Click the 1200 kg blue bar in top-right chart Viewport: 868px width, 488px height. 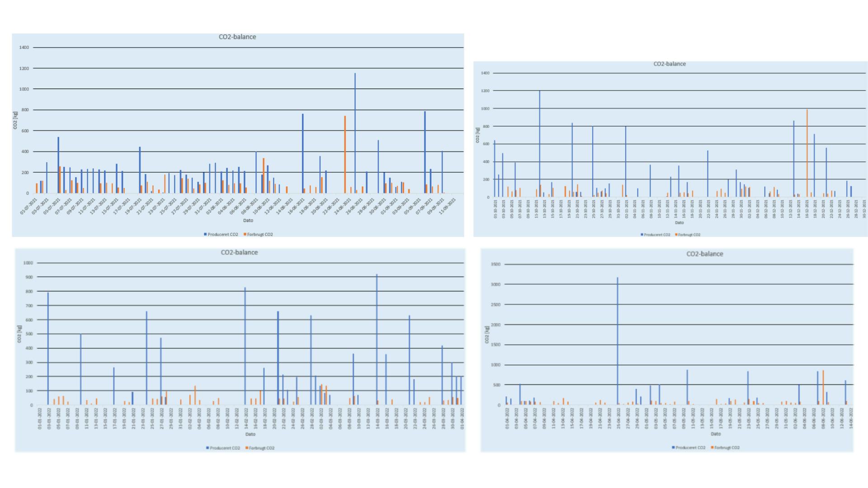click(540, 145)
